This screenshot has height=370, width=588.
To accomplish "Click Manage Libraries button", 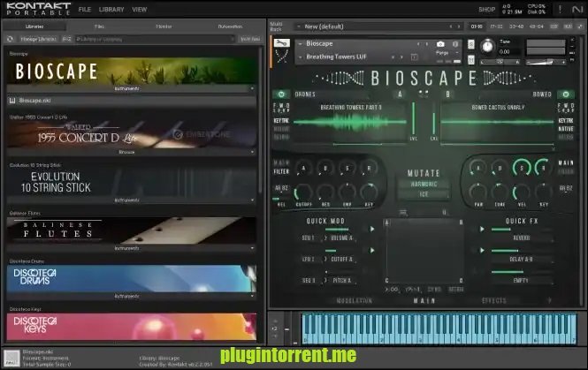I will pos(39,39).
